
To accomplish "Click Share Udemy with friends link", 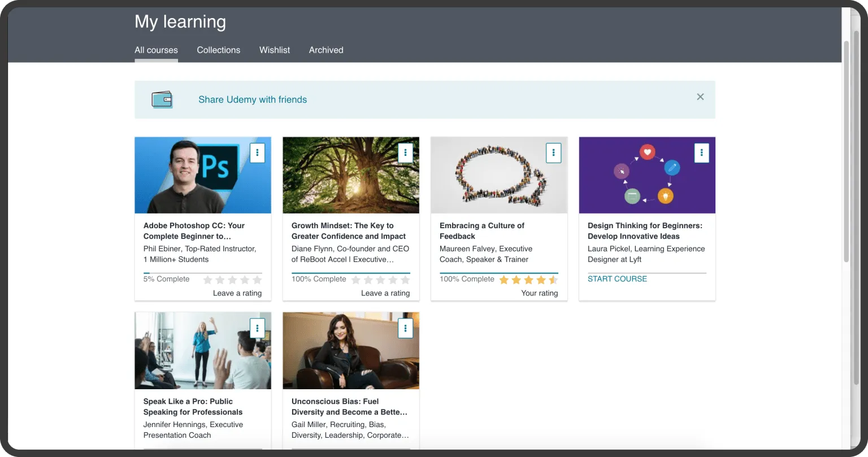I will coord(253,99).
